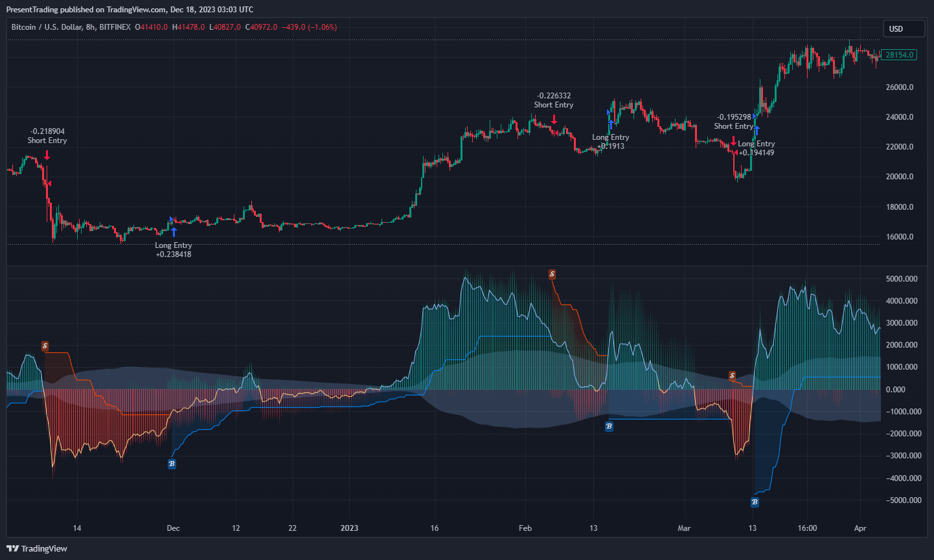Click the 0.000 indicator axis label

[x=895, y=390]
